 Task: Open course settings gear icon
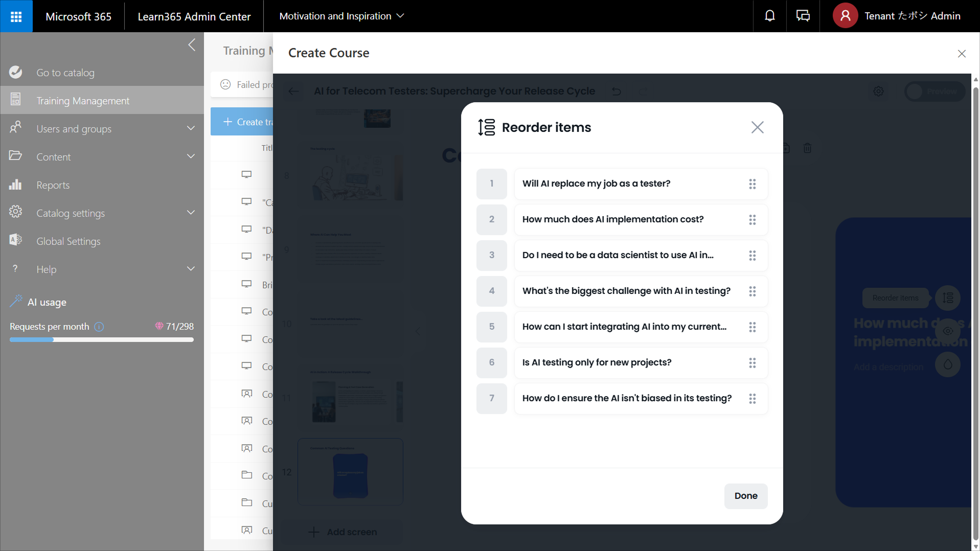878,91
